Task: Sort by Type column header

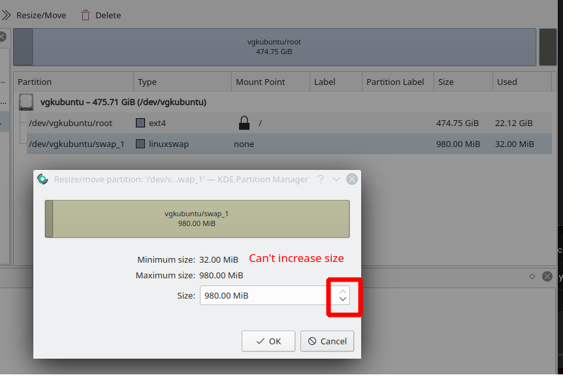Action: [182, 82]
